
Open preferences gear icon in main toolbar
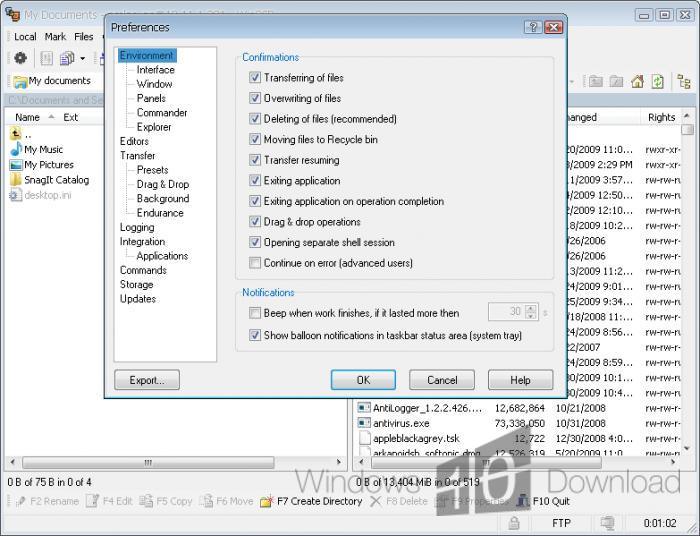[20, 58]
